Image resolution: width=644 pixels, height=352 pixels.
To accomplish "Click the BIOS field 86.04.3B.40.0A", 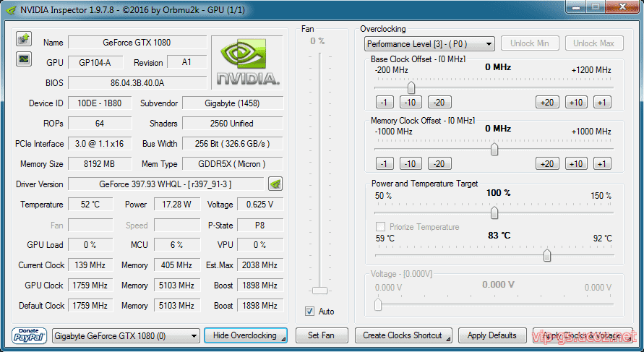I will [x=137, y=83].
